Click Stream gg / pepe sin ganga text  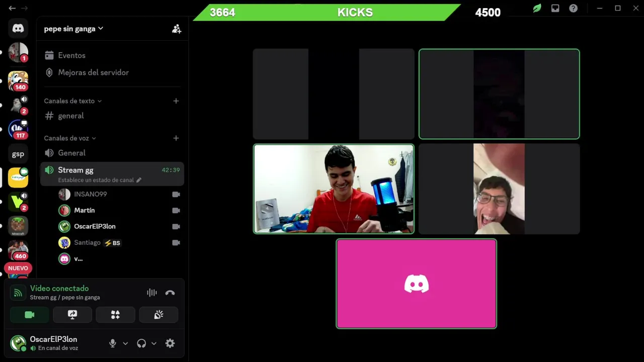pyautogui.click(x=65, y=298)
